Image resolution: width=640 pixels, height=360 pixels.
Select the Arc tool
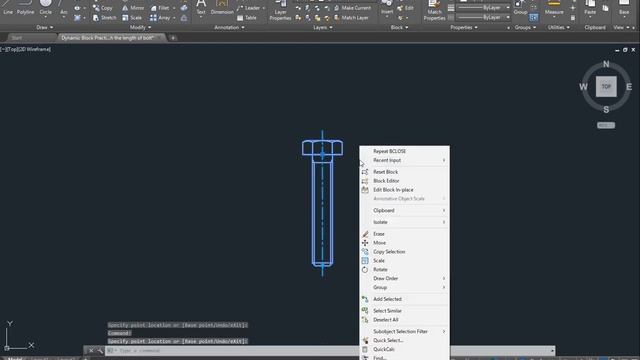click(64, 8)
